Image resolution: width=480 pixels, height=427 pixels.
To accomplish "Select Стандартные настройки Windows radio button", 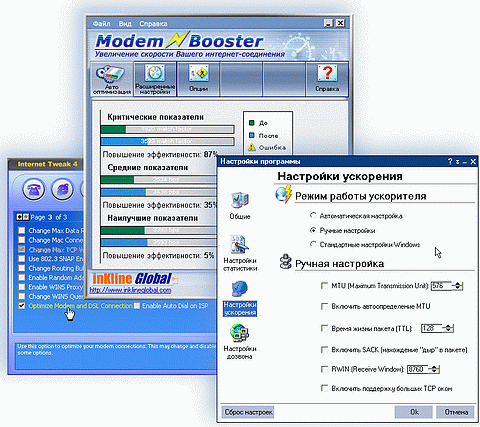I will [313, 244].
